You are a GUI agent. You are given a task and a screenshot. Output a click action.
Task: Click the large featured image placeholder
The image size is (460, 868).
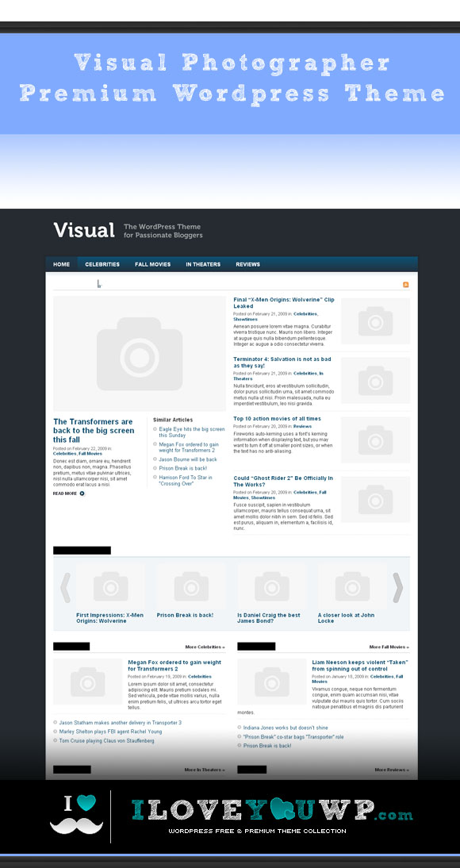tap(140, 354)
